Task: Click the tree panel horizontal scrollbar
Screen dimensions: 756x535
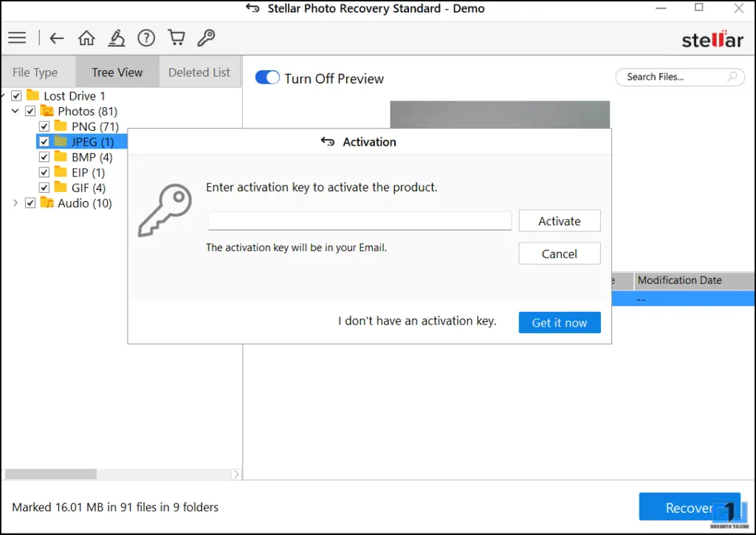Action: tap(118, 474)
